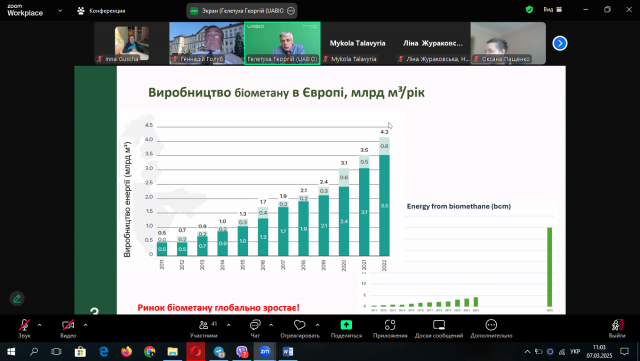
Task: Show next participants with the blue arrow
Action: (560, 43)
